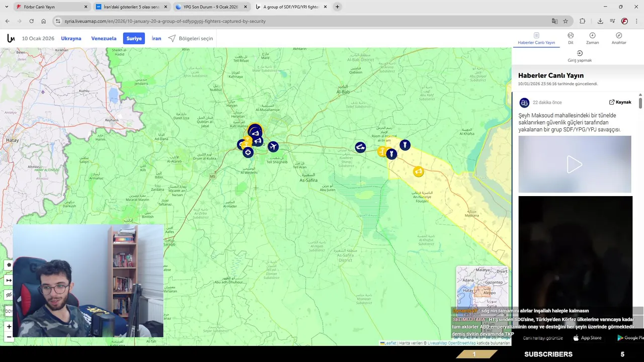Open the Zaman time tab
Viewport: 644px width, 362px height.
coord(592,39)
